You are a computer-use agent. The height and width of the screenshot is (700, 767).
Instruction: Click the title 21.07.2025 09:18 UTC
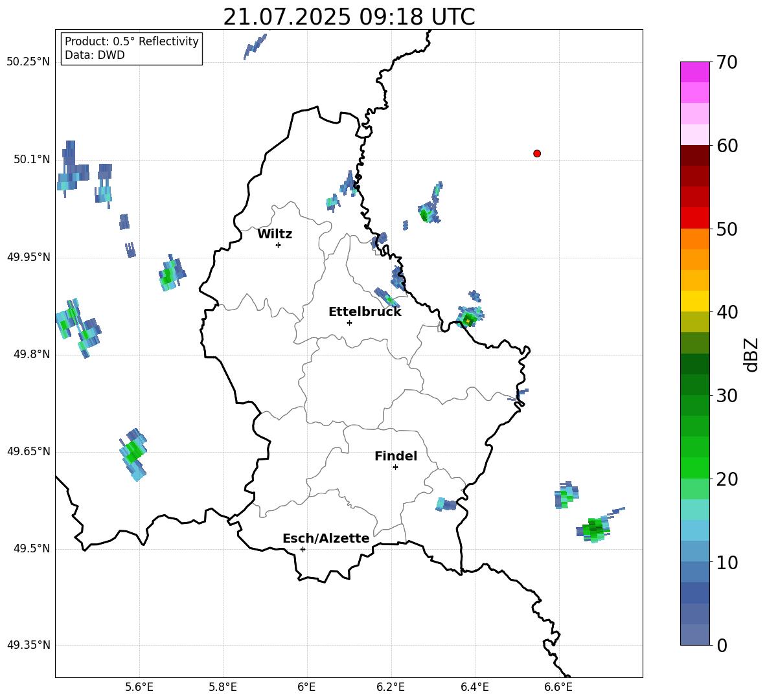[x=349, y=17]
